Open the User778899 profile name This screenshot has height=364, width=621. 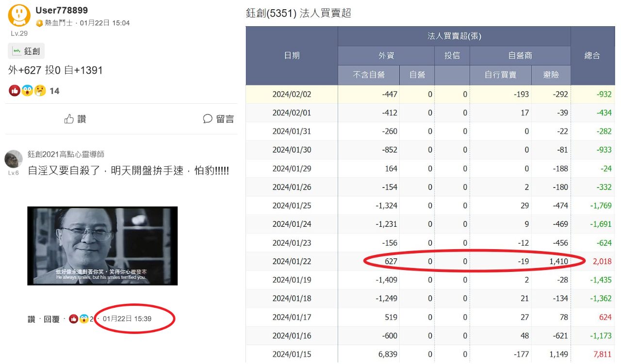[62, 11]
